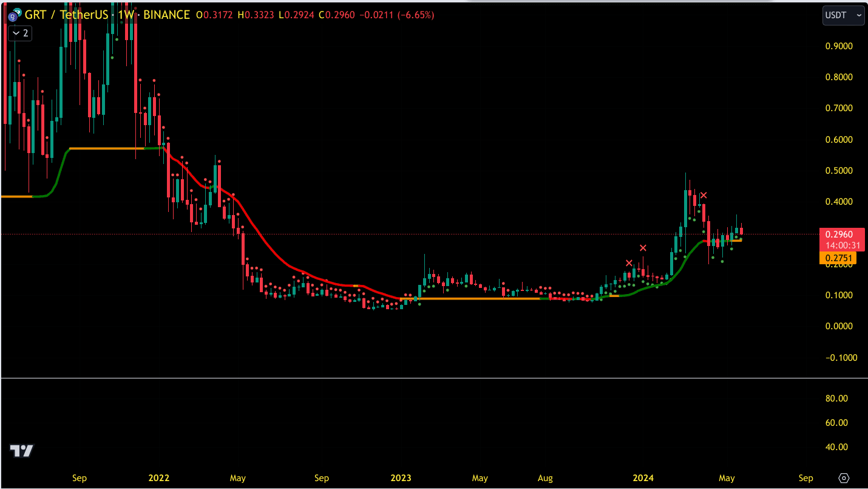Click the 2024 time axis label
868x489 pixels.
[643, 478]
